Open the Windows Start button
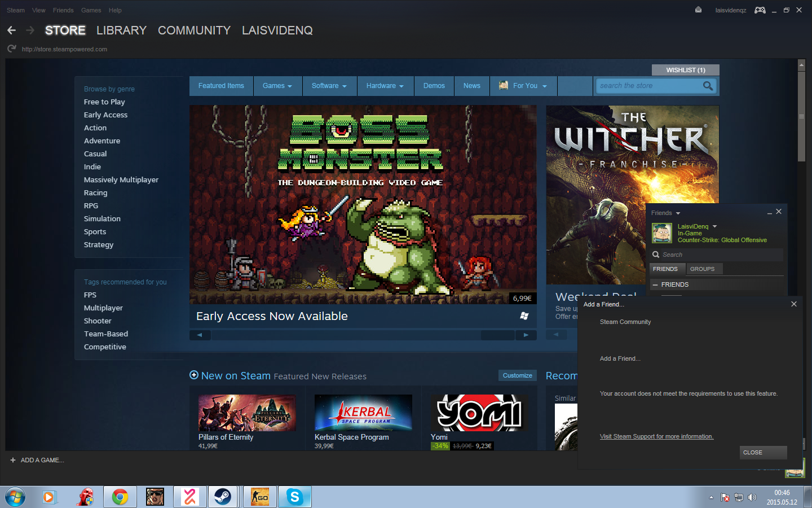 point(15,497)
